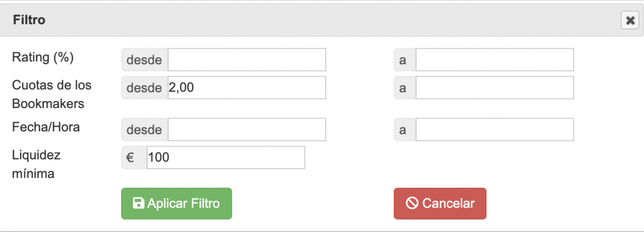Click the euro symbol beside Liquidez mínima

[x=129, y=157]
